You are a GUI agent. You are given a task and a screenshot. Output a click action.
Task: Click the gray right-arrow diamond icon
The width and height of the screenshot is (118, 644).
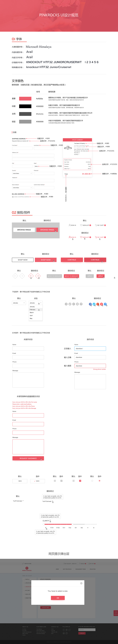(x=22, y=276)
